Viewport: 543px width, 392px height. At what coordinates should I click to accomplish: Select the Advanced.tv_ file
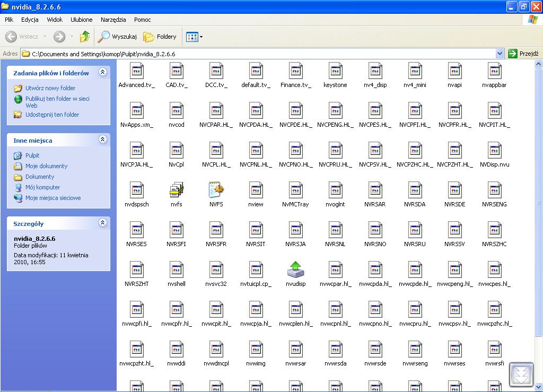(x=136, y=71)
